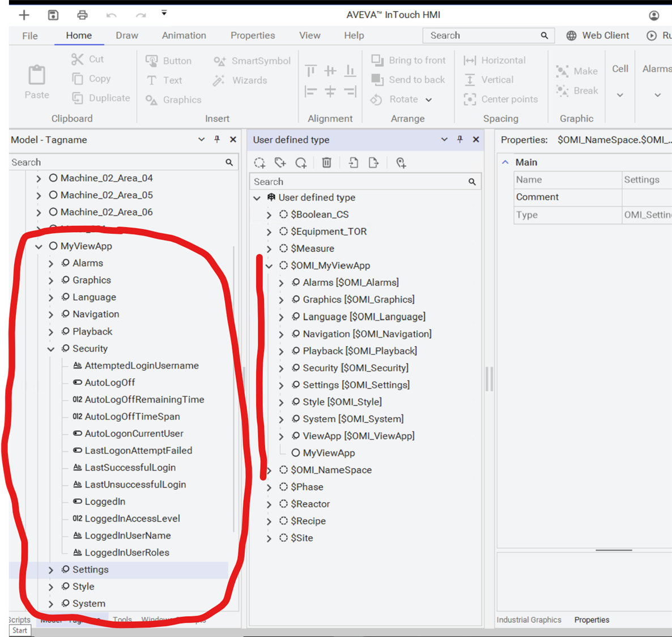Collapse the Security node in Model tree

pyautogui.click(x=51, y=349)
